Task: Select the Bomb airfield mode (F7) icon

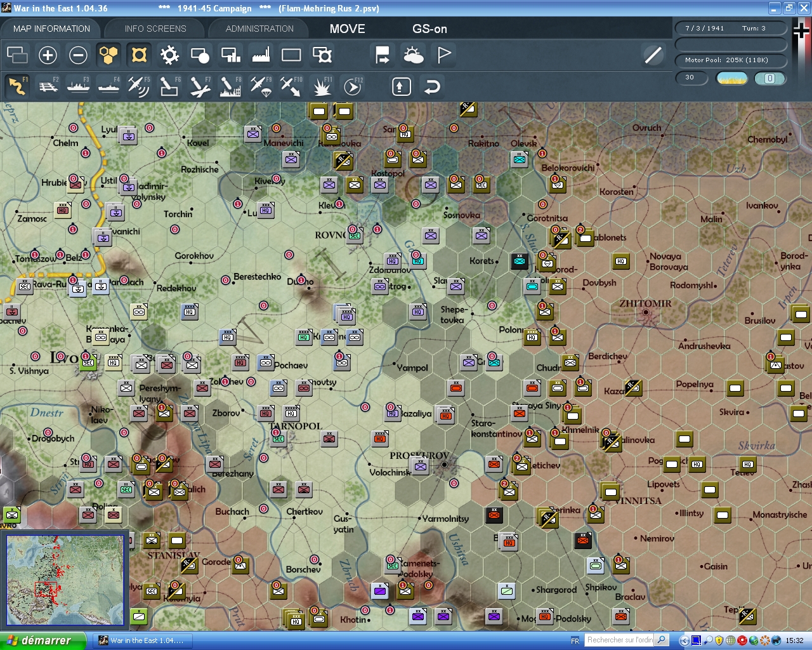Action: (200, 86)
